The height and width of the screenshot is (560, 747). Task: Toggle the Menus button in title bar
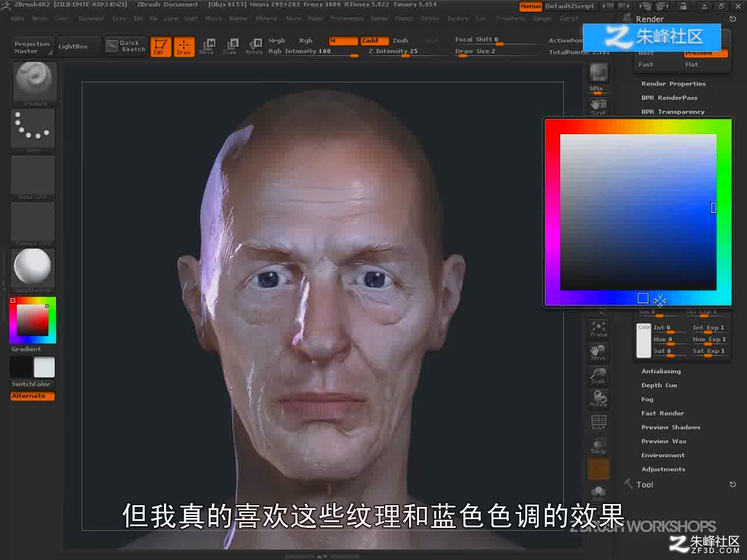530,6
